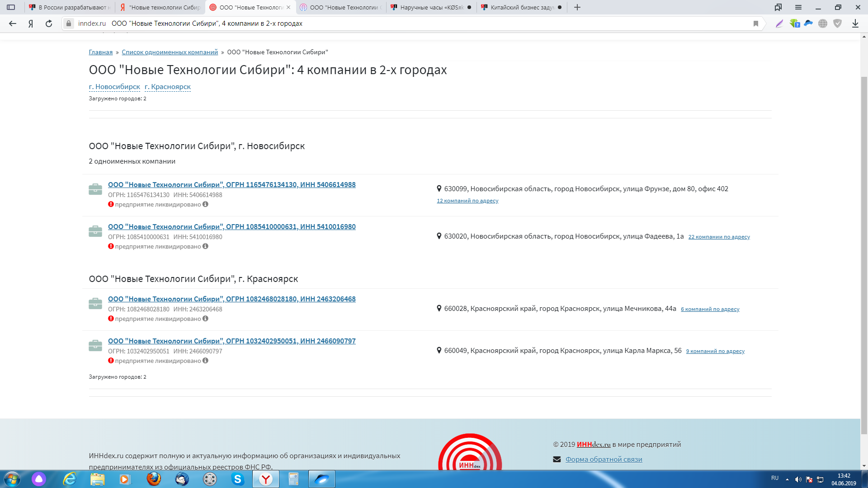Open "9 компаний по адресу" link
Image resolution: width=868 pixels, height=488 pixels.
tap(715, 351)
